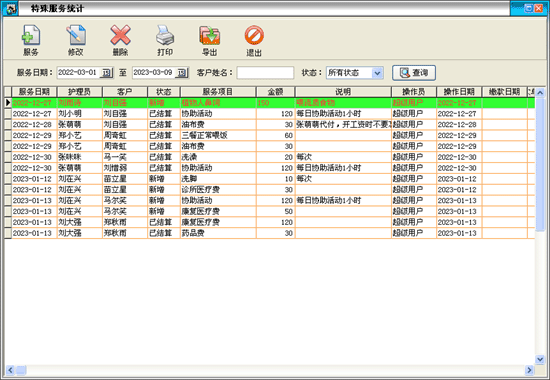Image resolution: width=550 pixels, height=380 pixels.
Task: Click the 操作日期 column header
Action: tap(459, 92)
